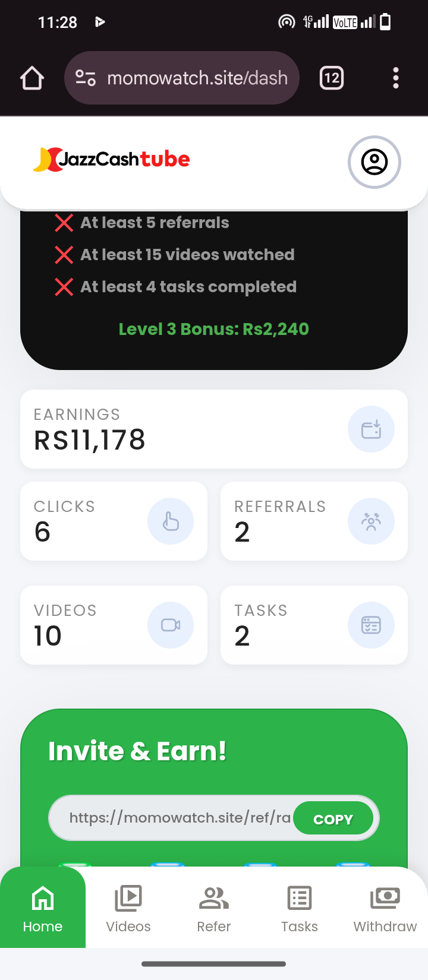Screen dimensions: 428x980
Task: Copy the referral link
Action: pyautogui.click(x=333, y=819)
